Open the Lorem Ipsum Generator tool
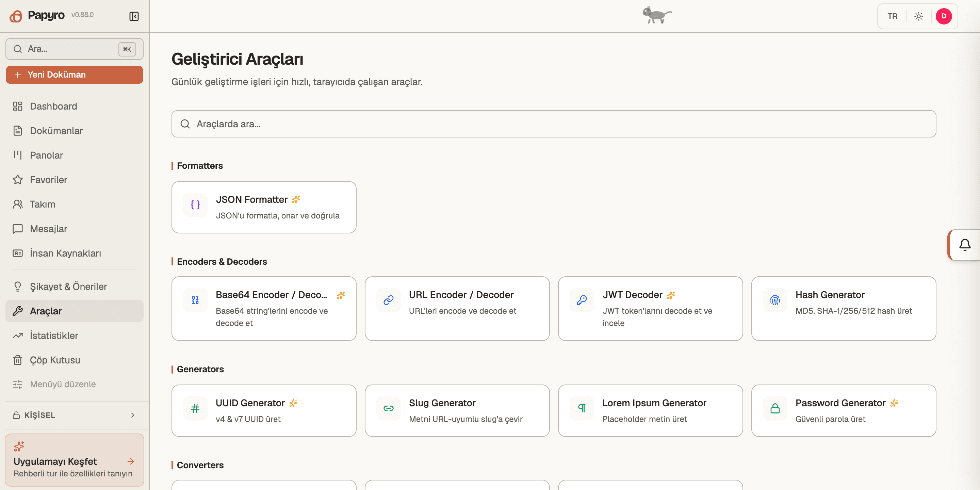The height and width of the screenshot is (490, 980). 650,410
